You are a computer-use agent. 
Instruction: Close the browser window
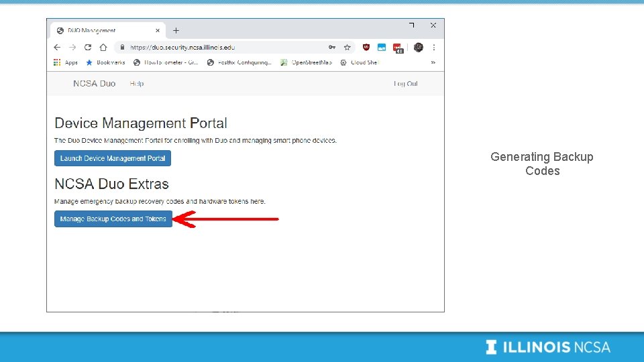[433, 25]
